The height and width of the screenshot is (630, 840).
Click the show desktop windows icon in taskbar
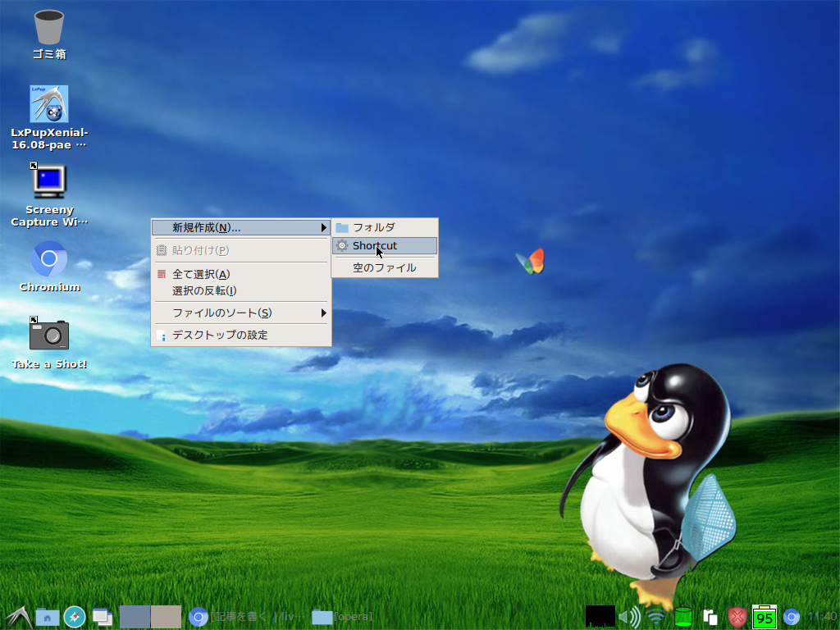point(103,617)
